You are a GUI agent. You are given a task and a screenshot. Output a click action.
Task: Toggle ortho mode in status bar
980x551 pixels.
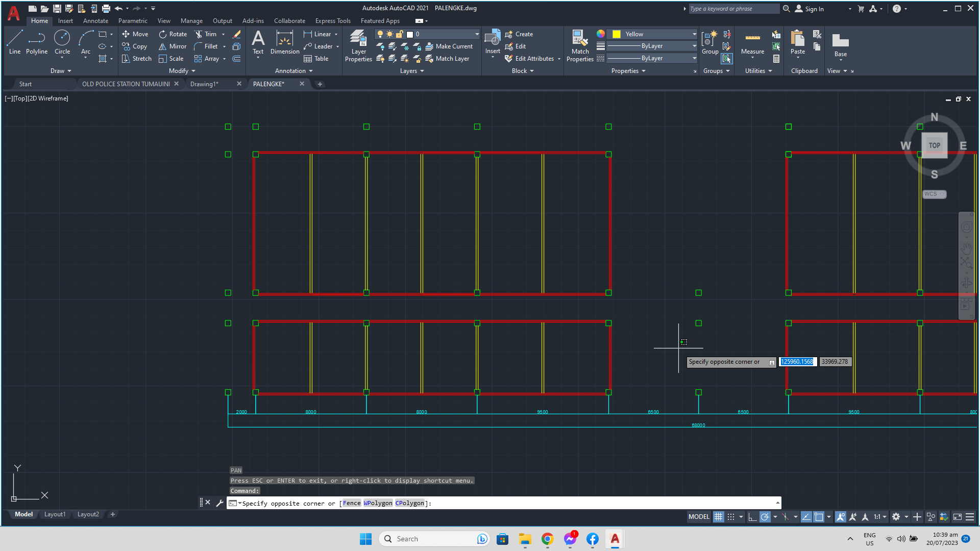[x=752, y=517]
